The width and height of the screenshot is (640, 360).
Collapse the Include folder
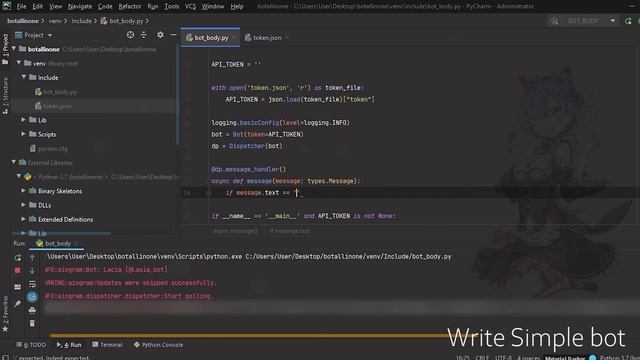tap(24, 77)
